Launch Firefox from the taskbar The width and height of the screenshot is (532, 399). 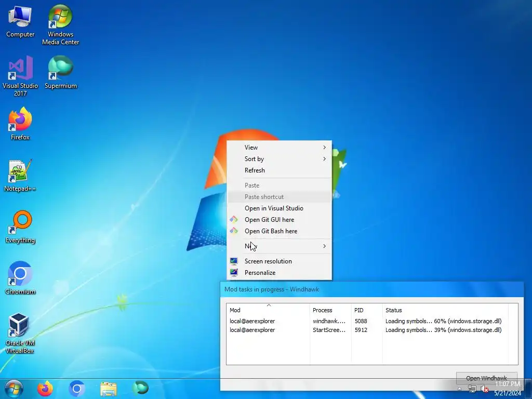pos(45,389)
